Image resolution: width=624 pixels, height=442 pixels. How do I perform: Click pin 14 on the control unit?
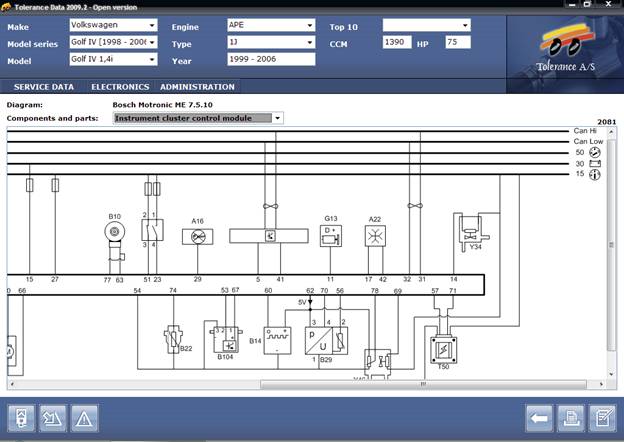pyautogui.click(x=454, y=279)
